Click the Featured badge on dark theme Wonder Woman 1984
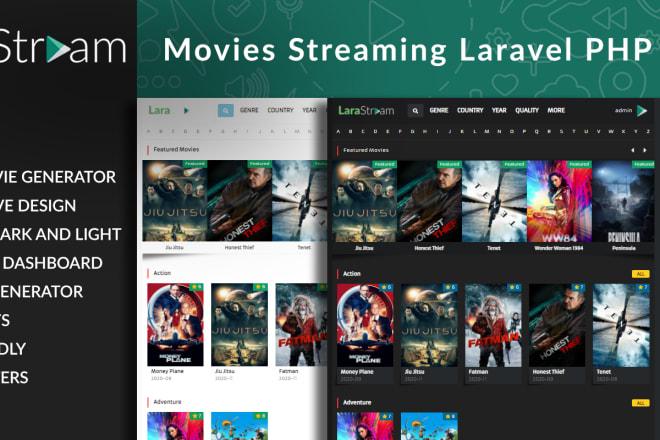Screen dimensions: 660x440 click(579, 164)
